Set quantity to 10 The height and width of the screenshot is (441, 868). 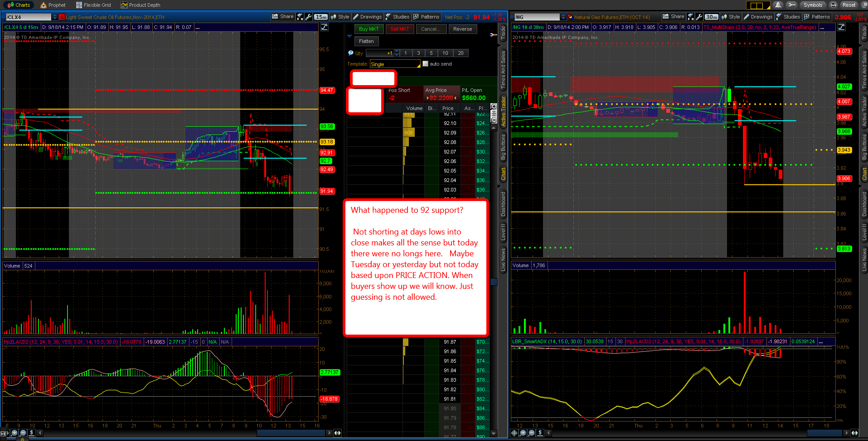pyautogui.click(x=445, y=53)
